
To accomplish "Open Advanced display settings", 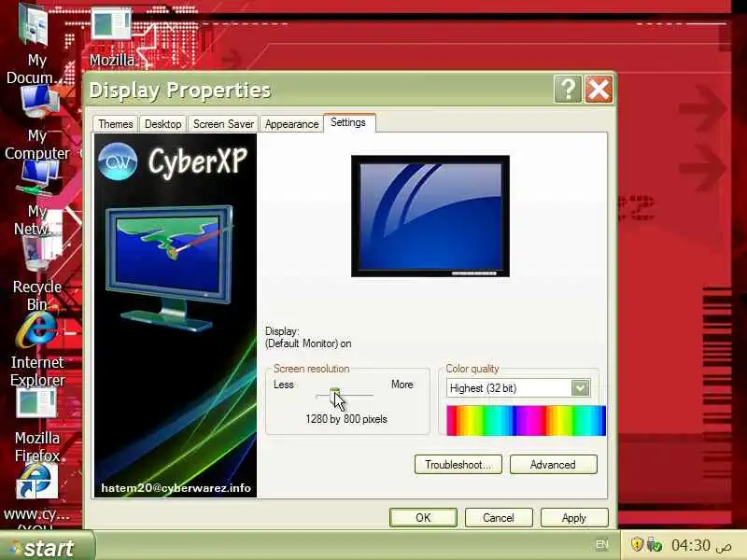I will click(553, 464).
